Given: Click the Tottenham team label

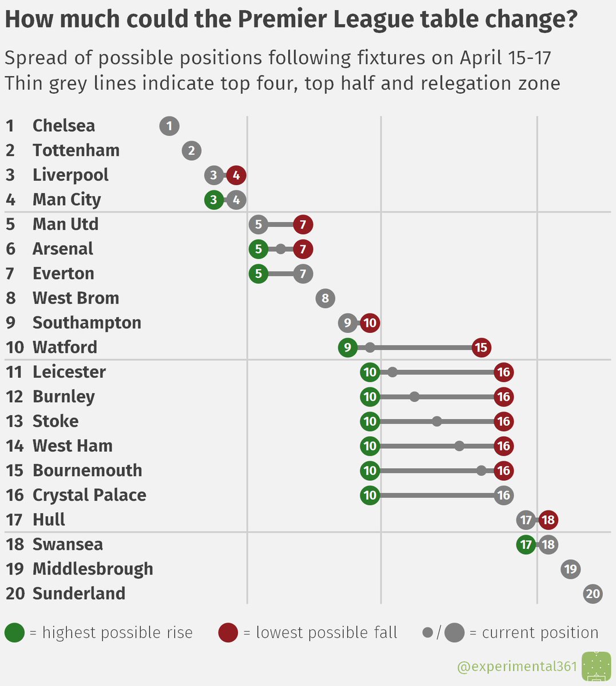Looking at the screenshot, I should click(x=76, y=150).
